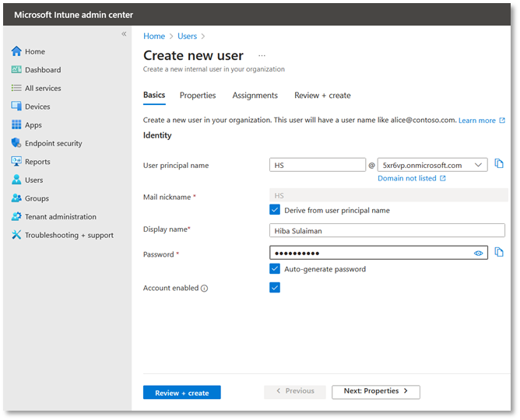
Task: Copy the user principal name
Action: pos(499,164)
